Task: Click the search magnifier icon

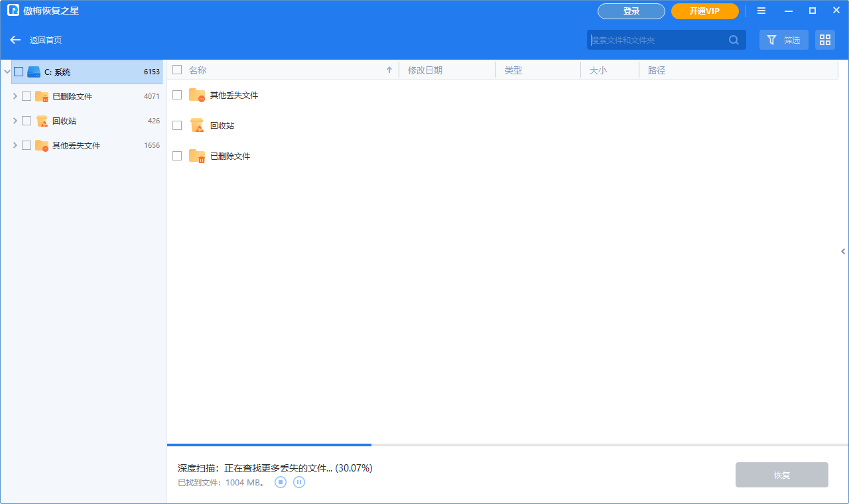Action: coord(734,40)
